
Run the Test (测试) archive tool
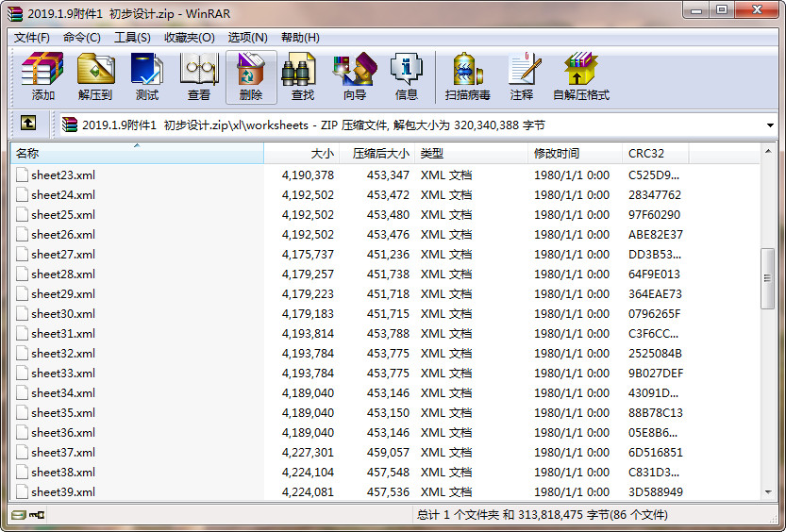click(147, 76)
